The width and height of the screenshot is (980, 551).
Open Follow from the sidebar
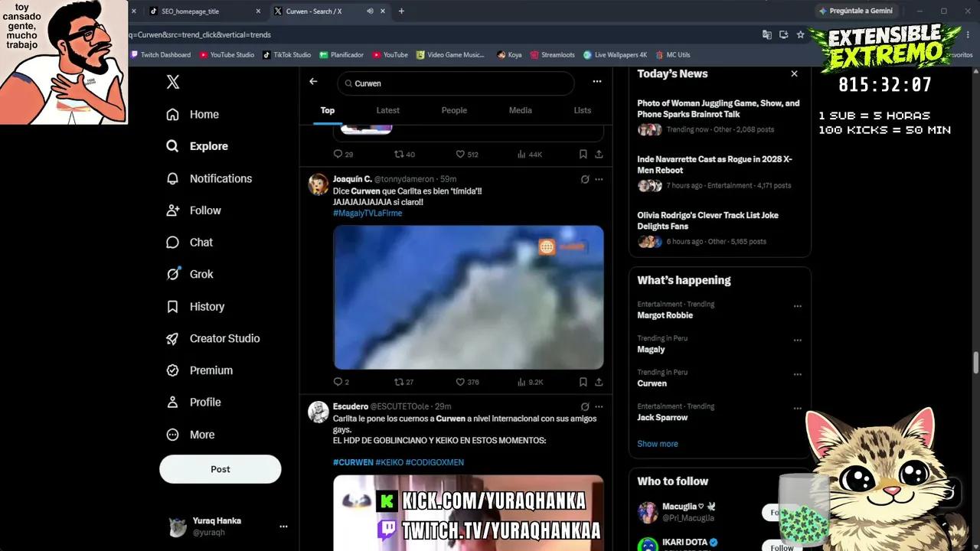(x=194, y=210)
